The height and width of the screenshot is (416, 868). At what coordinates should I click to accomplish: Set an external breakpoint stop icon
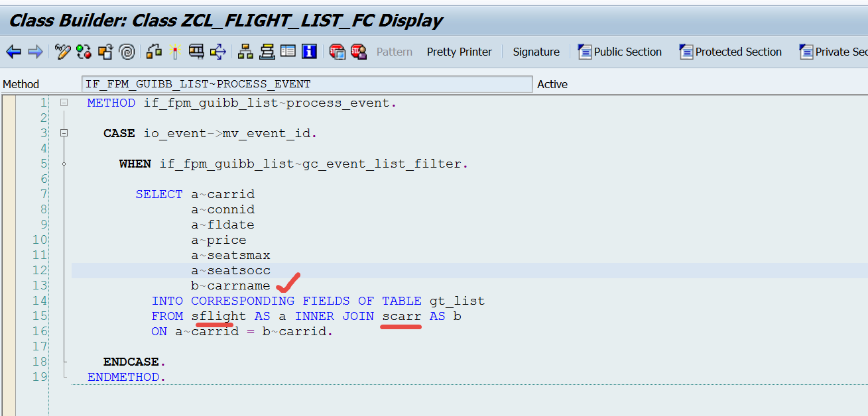(x=359, y=52)
